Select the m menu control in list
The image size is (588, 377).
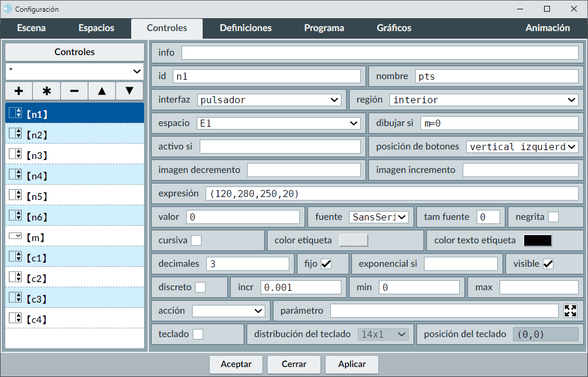pyautogui.click(x=74, y=237)
